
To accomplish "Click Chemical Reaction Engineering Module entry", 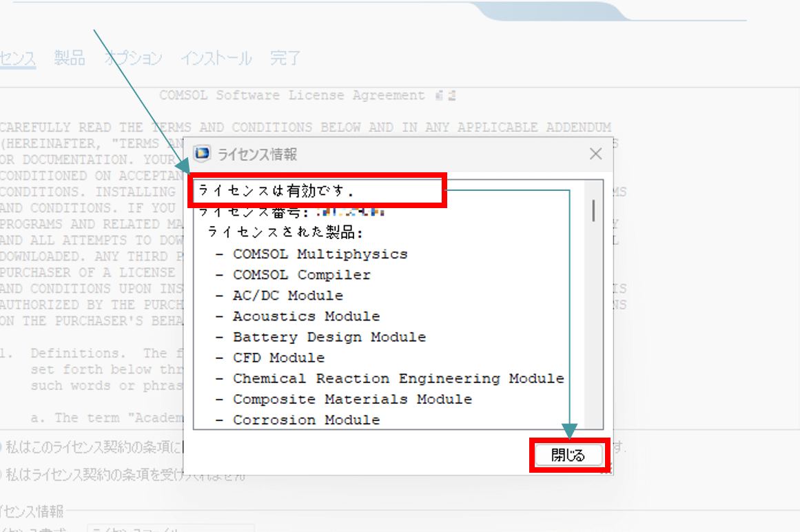I will coord(398,379).
